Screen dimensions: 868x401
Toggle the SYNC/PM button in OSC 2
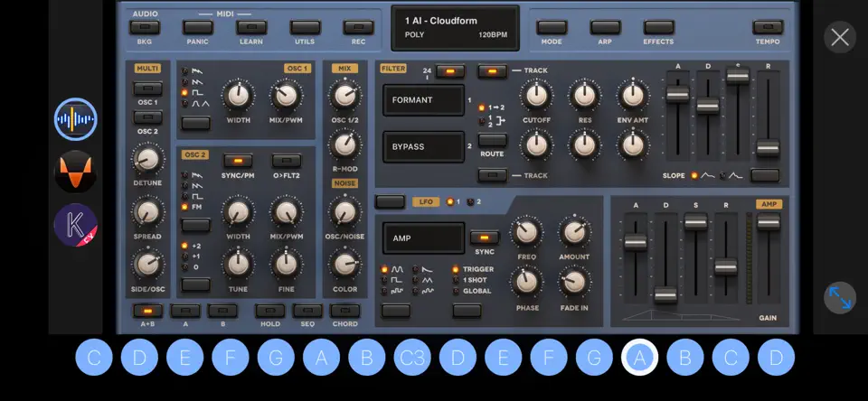point(238,161)
